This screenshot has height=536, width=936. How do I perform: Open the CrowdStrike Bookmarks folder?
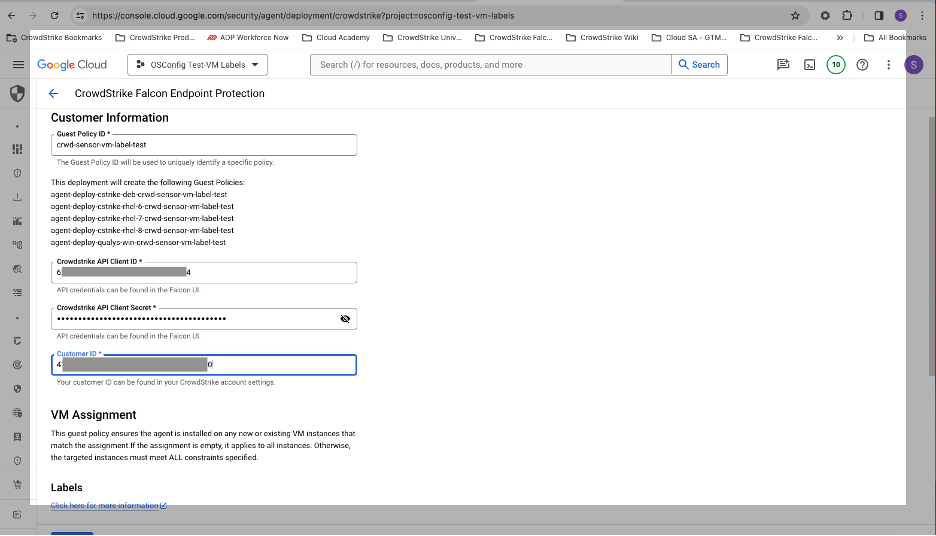[54, 38]
